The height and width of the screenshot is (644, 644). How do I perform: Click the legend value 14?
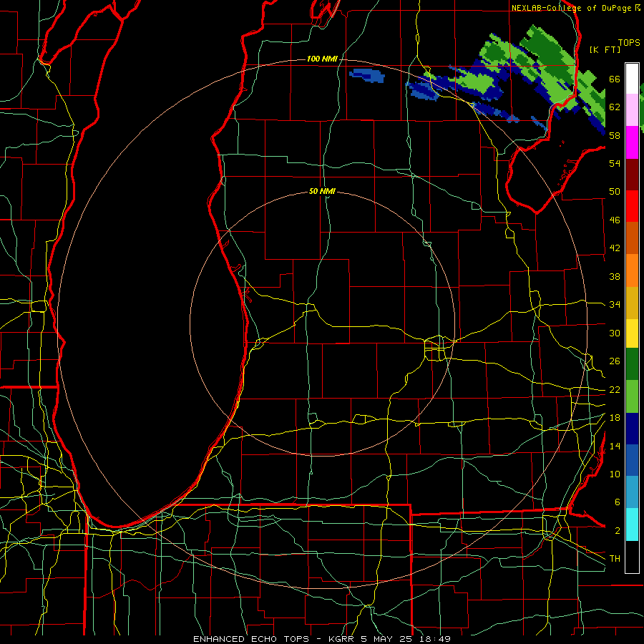click(x=615, y=446)
